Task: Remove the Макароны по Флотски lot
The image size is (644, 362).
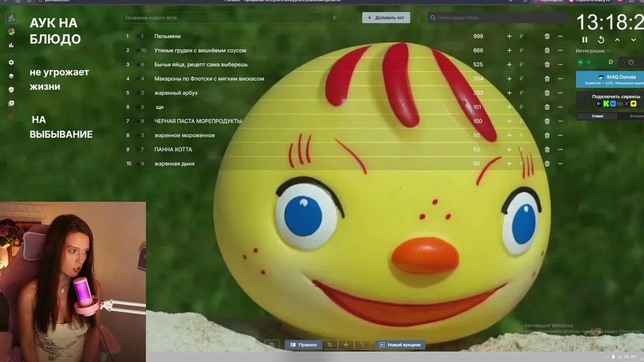Action: (x=547, y=78)
